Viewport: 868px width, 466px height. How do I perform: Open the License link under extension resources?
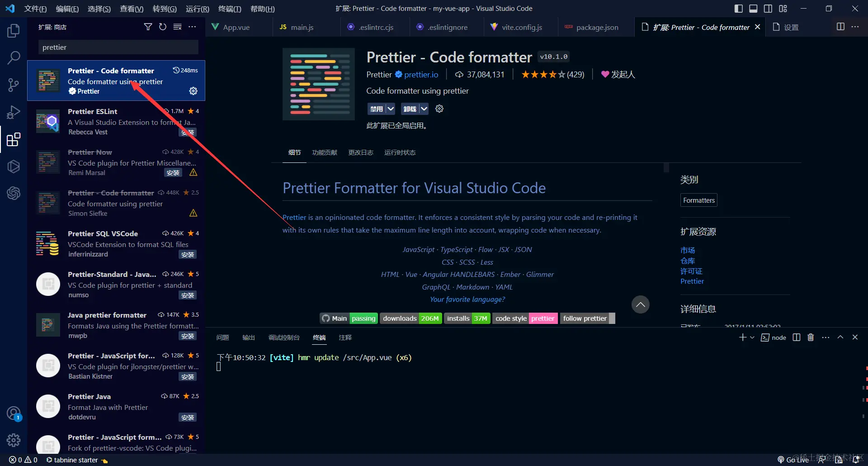point(691,271)
